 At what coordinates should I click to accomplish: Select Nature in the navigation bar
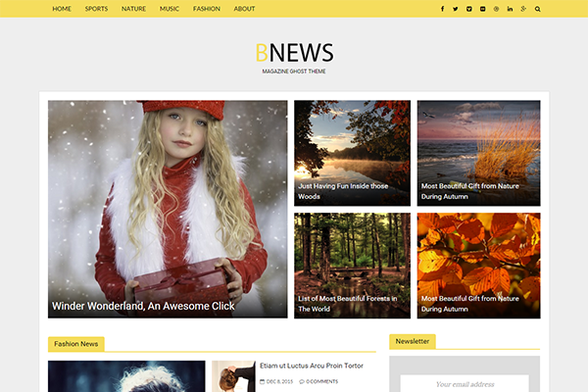(x=133, y=9)
